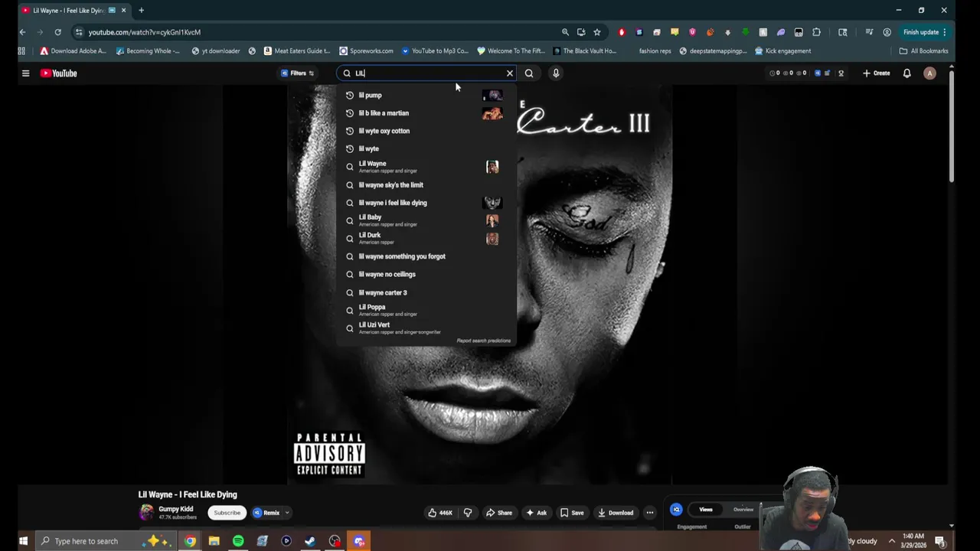
Task: Choose the 'lil wyte' history suggestion
Action: [426, 148]
